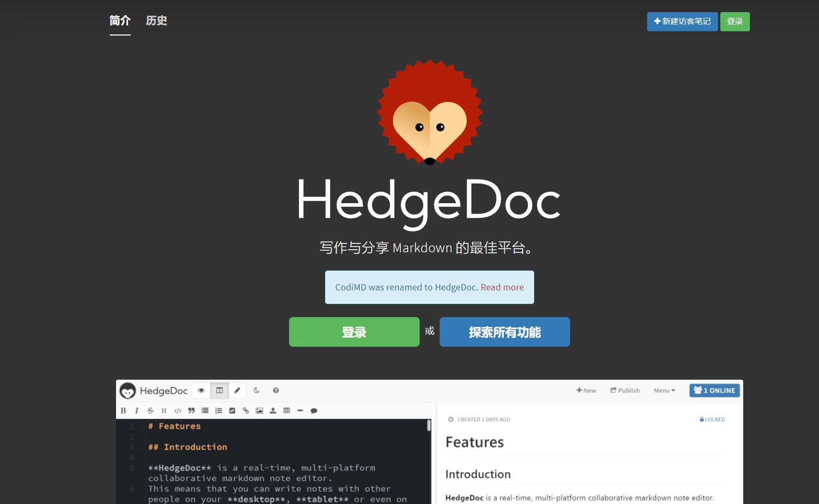Switch to the 历史 tab
The width and height of the screenshot is (819, 504).
pyautogui.click(x=156, y=21)
